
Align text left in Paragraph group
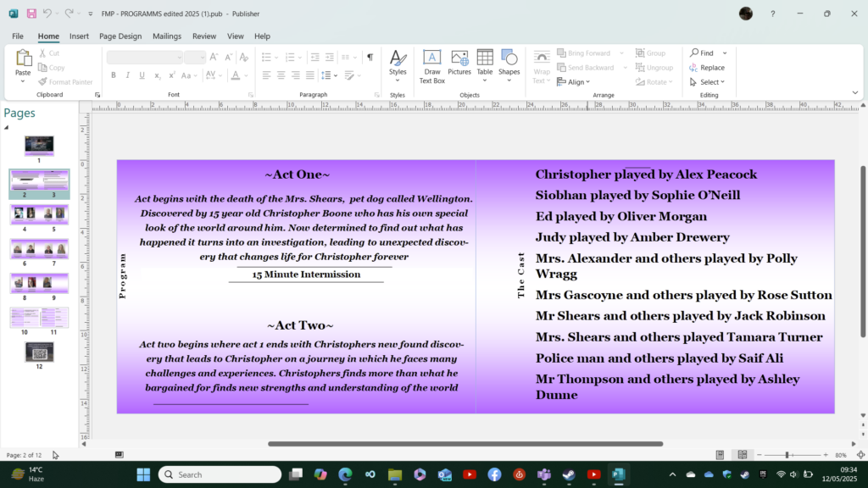click(266, 75)
